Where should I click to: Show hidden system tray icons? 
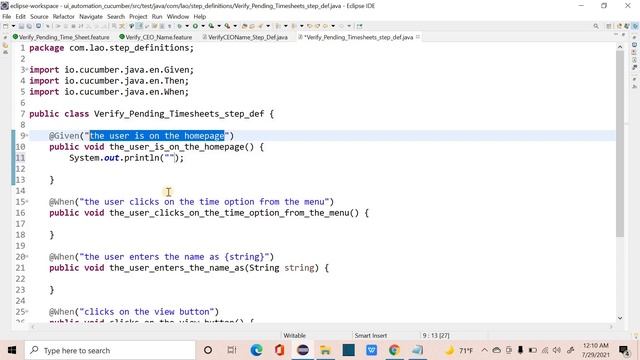tap(484, 350)
